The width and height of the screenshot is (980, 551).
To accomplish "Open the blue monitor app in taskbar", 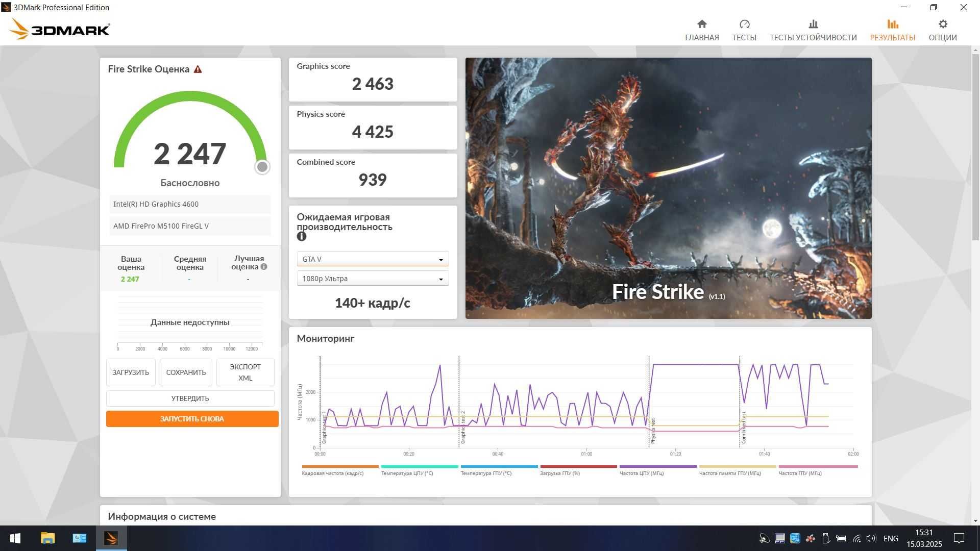I will click(79, 538).
